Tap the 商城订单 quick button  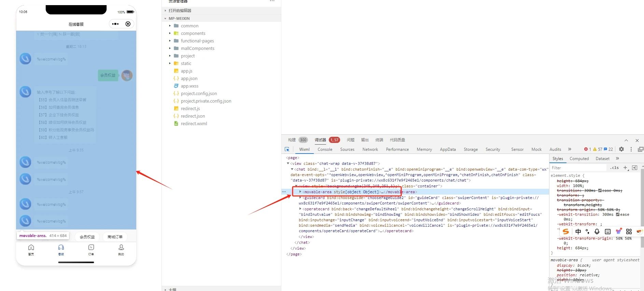click(115, 237)
